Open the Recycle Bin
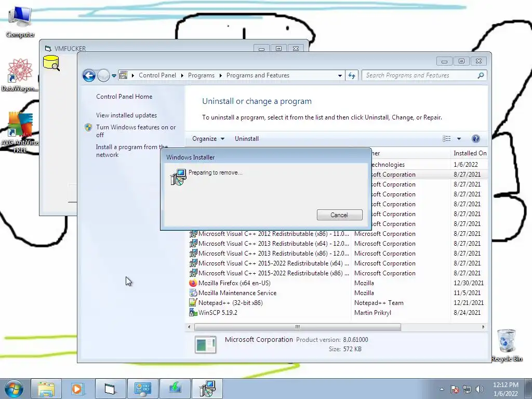Image resolution: width=532 pixels, height=399 pixels. [507, 345]
